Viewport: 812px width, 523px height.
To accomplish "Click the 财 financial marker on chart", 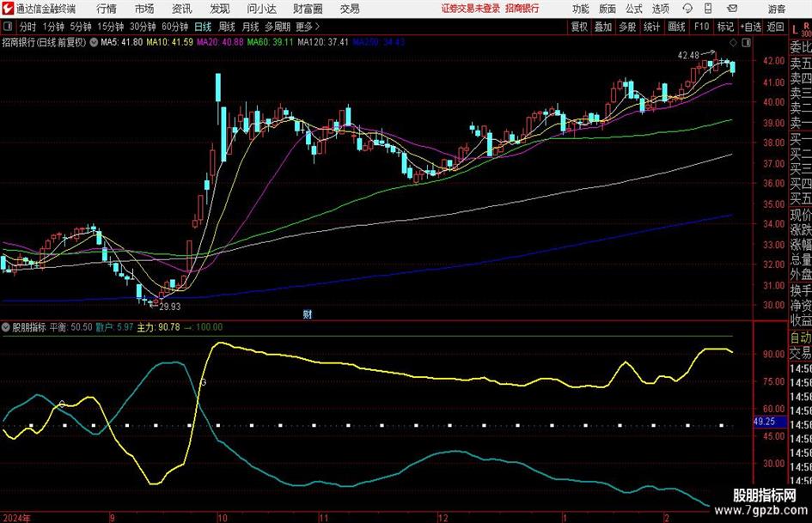I will tap(308, 313).
